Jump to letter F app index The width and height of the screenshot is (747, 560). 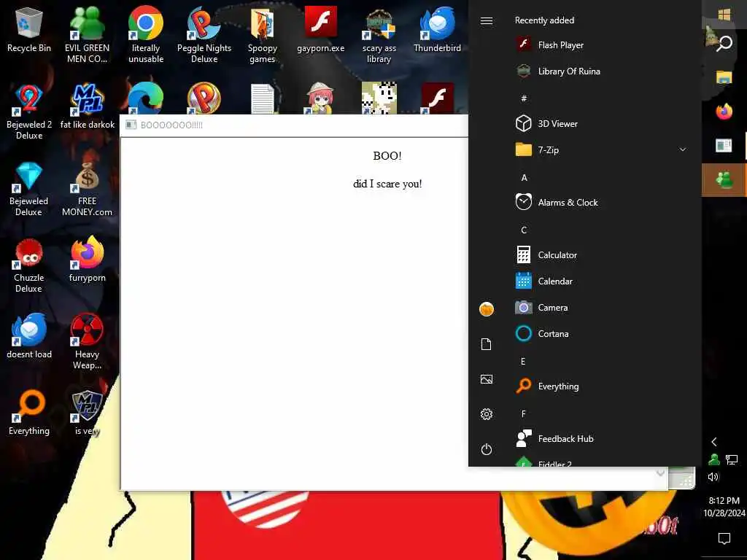pyautogui.click(x=524, y=414)
